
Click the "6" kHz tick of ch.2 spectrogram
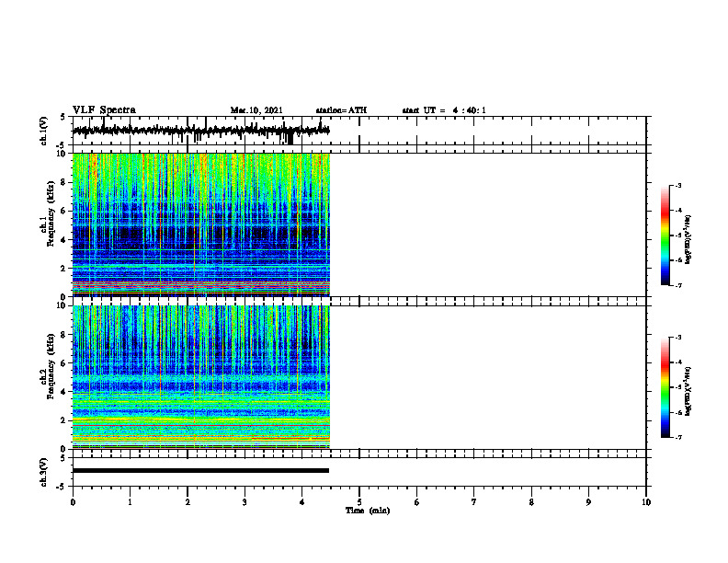pos(64,363)
